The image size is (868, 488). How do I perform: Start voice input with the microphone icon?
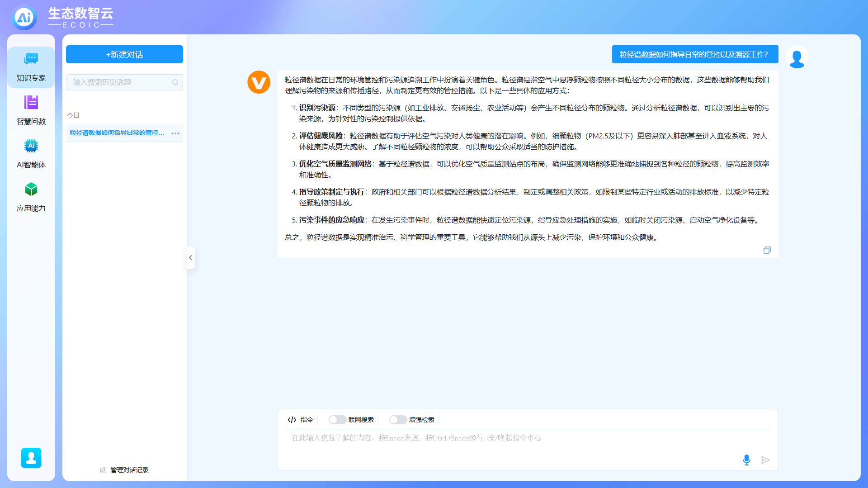pos(746,460)
